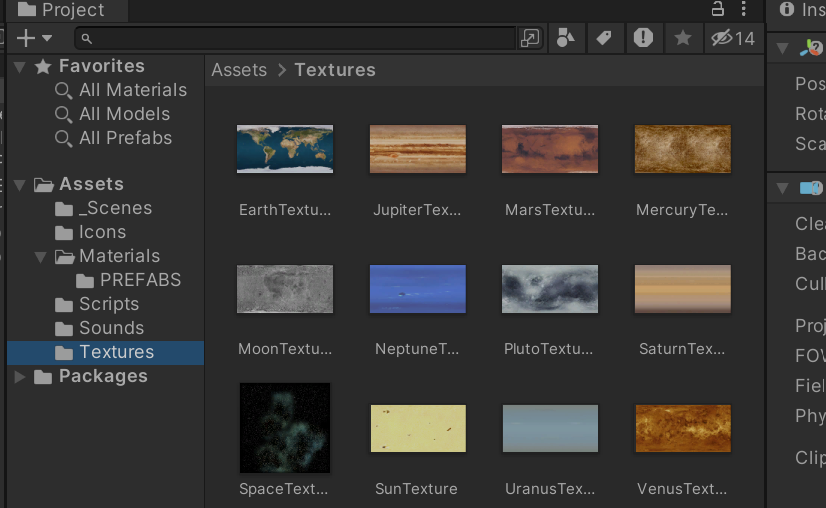
Task: Expand the Packages folder
Action: [x=20, y=377]
